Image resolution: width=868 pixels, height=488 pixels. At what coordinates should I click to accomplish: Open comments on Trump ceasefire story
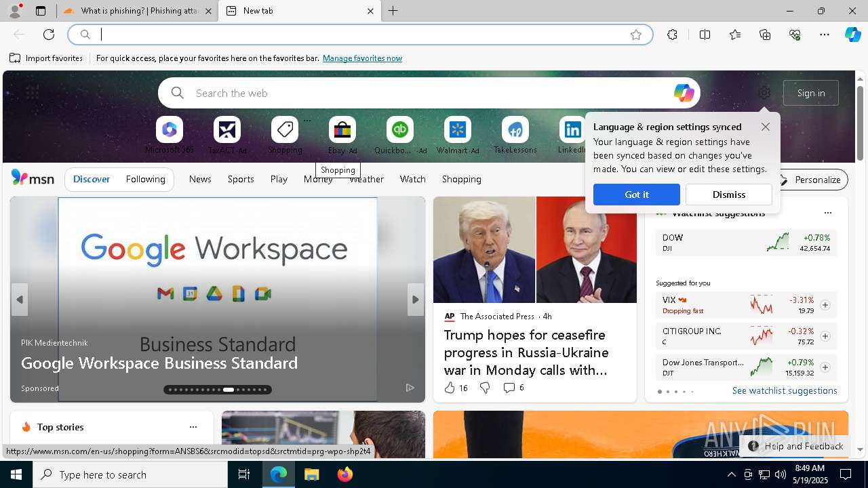(513, 388)
